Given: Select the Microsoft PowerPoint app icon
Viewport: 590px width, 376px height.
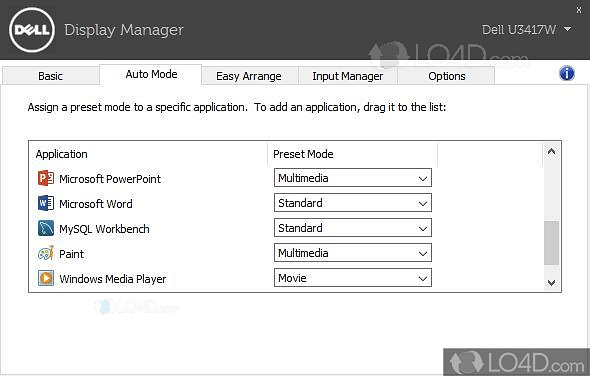Looking at the screenshot, I should (x=46, y=178).
